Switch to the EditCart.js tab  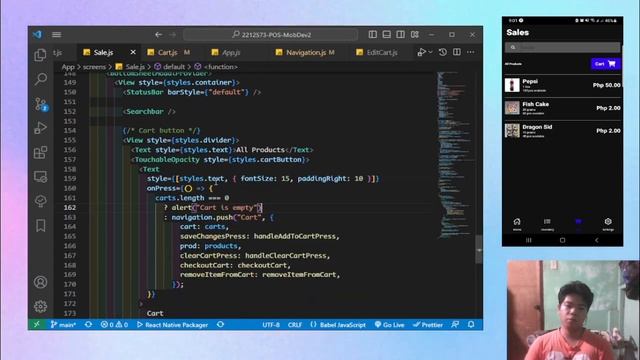tap(382, 52)
